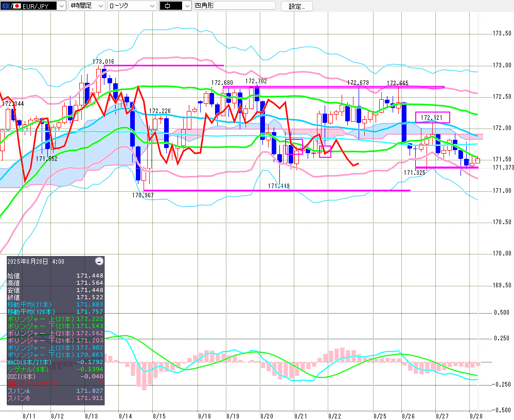Open the EUR/JPY currency pair dropdown
This screenshot has width=514, height=420.
(x=62, y=6)
